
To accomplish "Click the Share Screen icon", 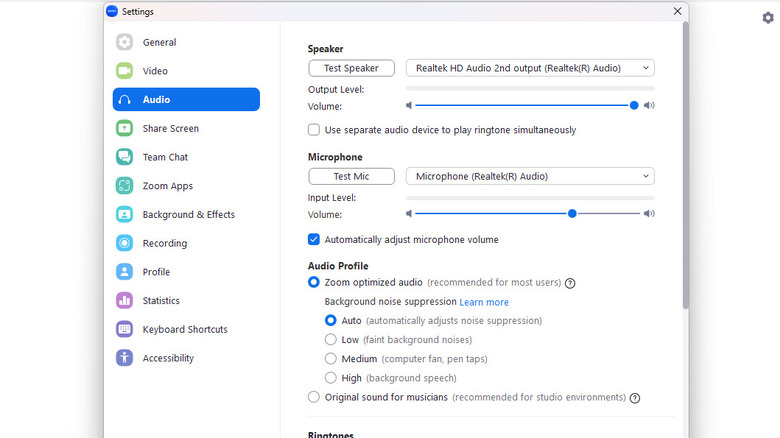I will 124,128.
